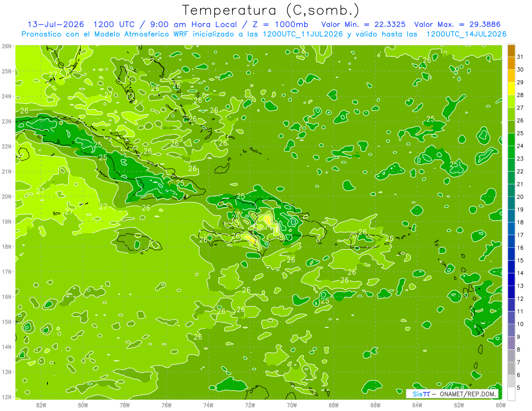
Task: Click the "31" colorbar scale label
Action: (520, 57)
